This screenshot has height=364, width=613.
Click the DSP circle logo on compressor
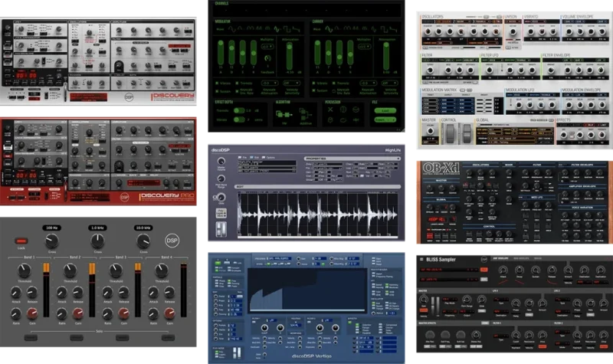(172, 241)
